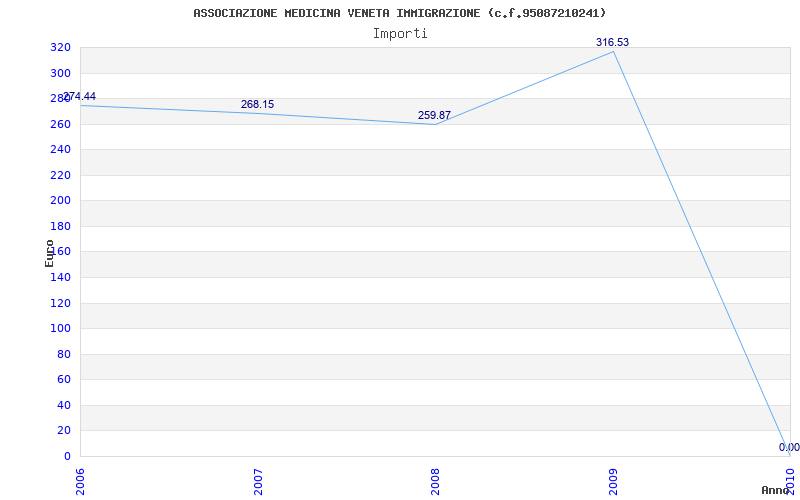Click the 260 y-axis tick label
800x500 pixels.
pyautogui.click(x=60, y=124)
